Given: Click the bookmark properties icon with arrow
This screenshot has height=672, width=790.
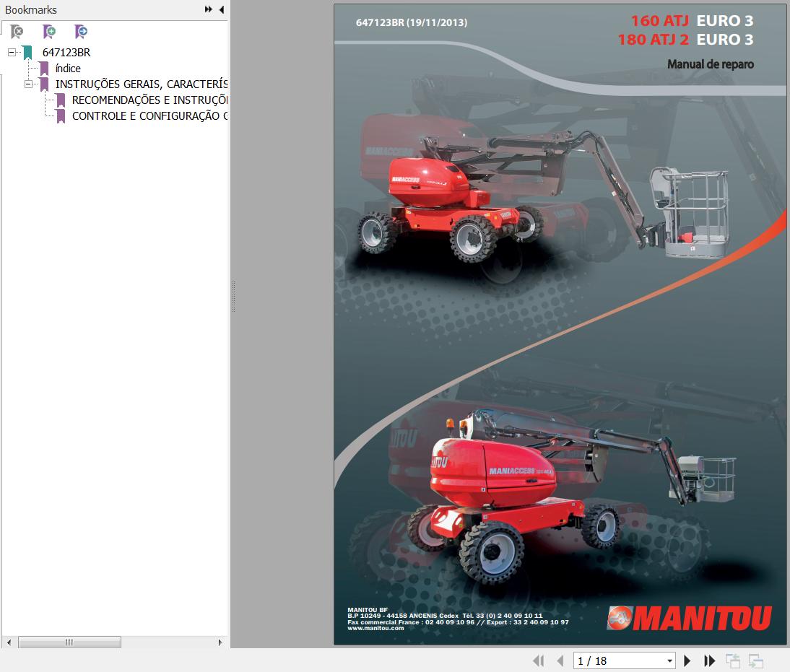Looking at the screenshot, I should point(81,32).
